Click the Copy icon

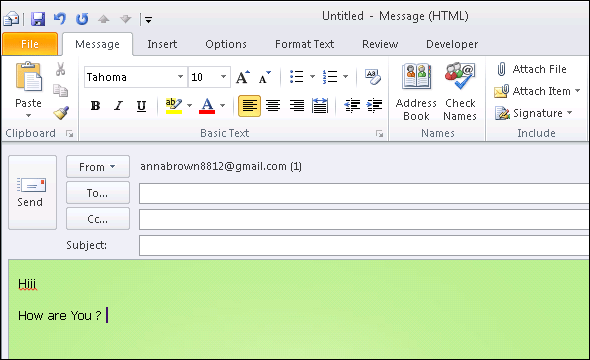[x=60, y=91]
